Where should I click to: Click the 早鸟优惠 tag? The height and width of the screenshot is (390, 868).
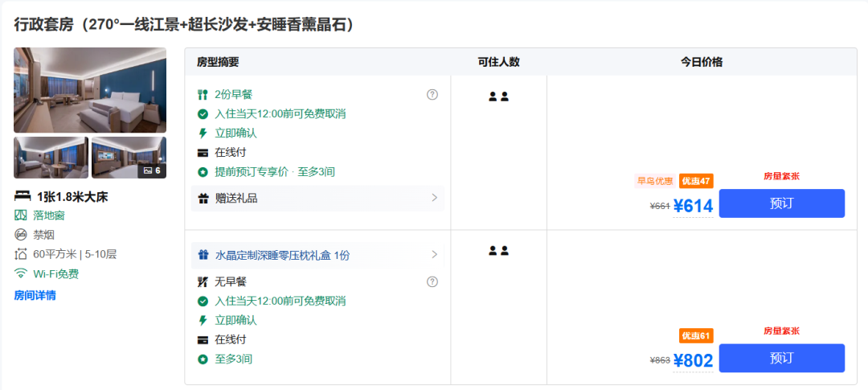(x=655, y=181)
